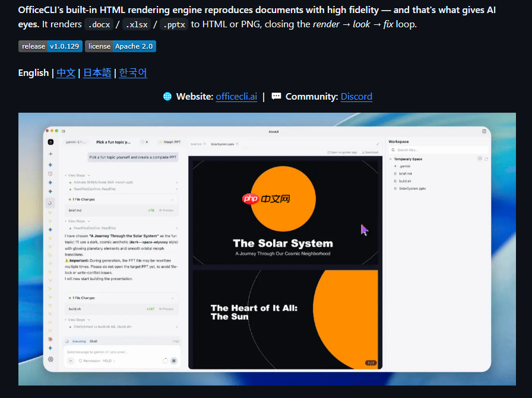Focus the Search files field in Workspace

click(438, 150)
